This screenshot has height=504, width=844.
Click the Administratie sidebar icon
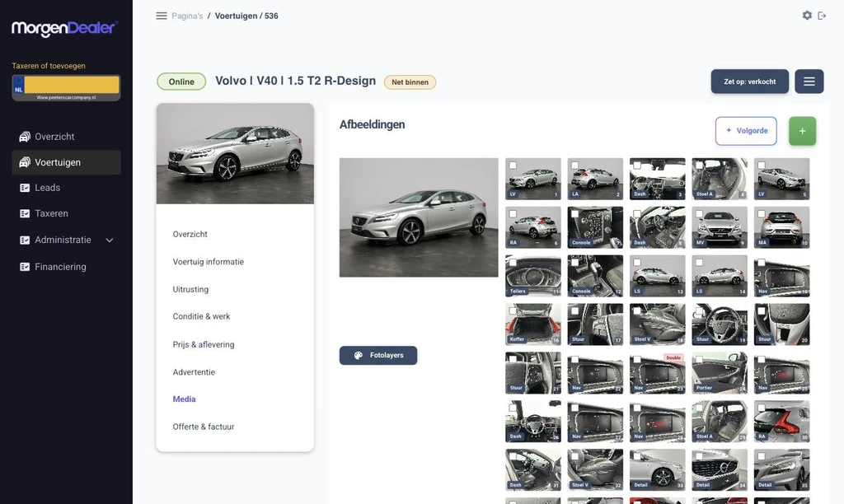pyautogui.click(x=25, y=240)
